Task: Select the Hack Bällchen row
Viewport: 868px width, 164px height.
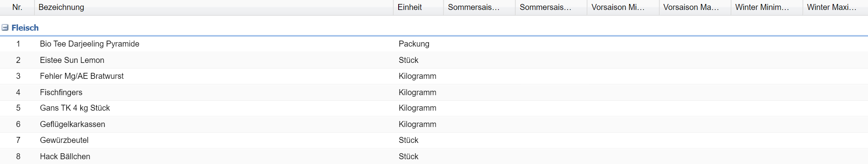Action: pyautogui.click(x=65, y=156)
